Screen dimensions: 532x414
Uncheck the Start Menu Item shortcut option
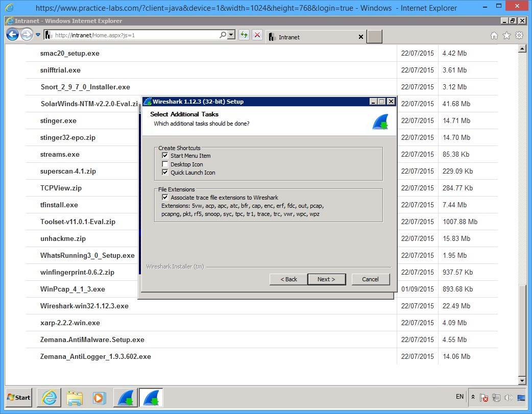(165, 156)
